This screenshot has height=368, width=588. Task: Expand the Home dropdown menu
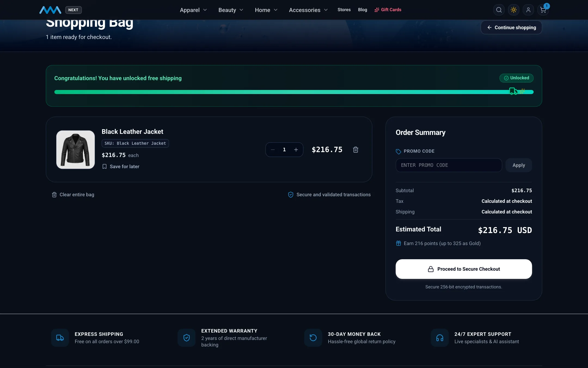click(266, 10)
